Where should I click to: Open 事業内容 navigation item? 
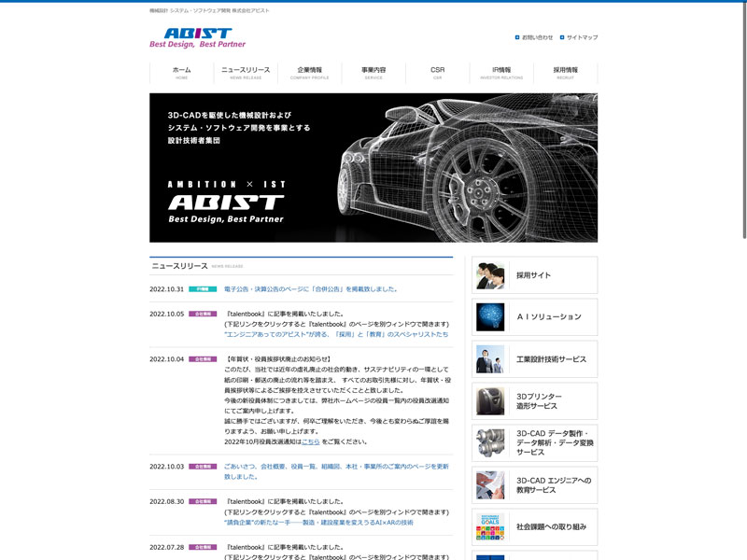point(373,73)
